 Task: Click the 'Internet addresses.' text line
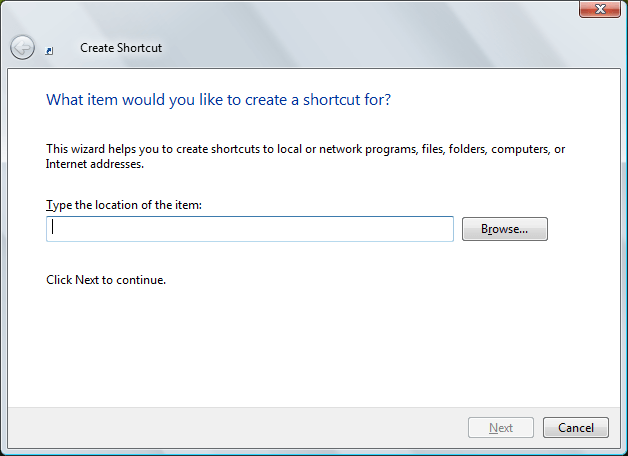click(95, 164)
